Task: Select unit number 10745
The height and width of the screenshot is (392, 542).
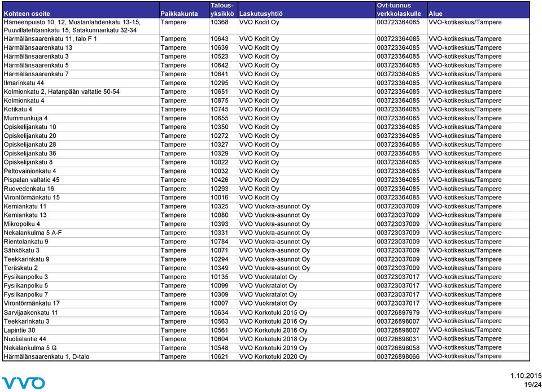Action: click(220, 109)
